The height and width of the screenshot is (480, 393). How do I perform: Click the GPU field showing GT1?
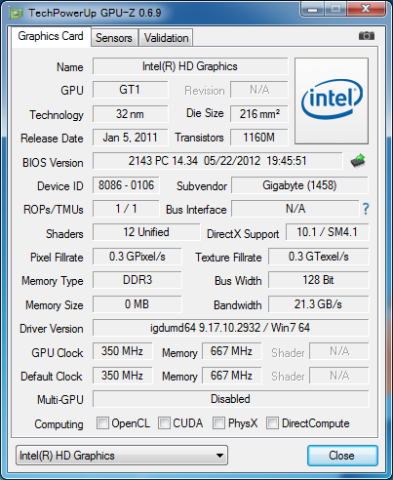click(130, 90)
